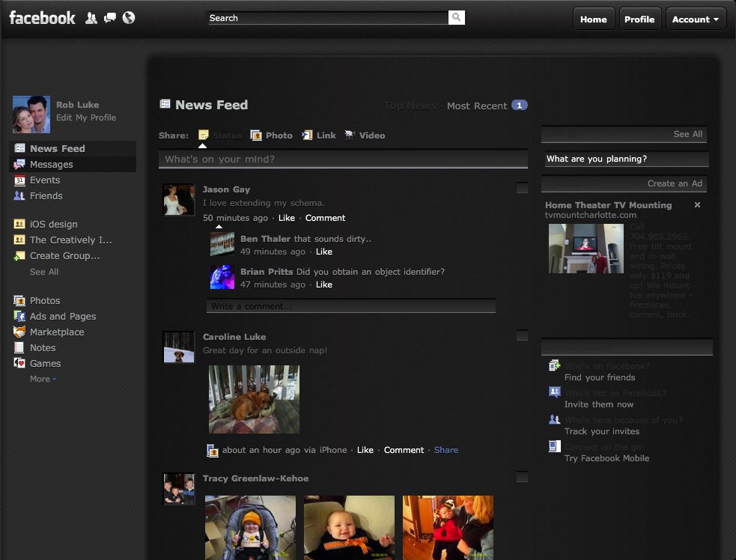The width and height of the screenshot is (736, 560).
Task: Click Edit My Profile link
Action: tap(86, 118)
